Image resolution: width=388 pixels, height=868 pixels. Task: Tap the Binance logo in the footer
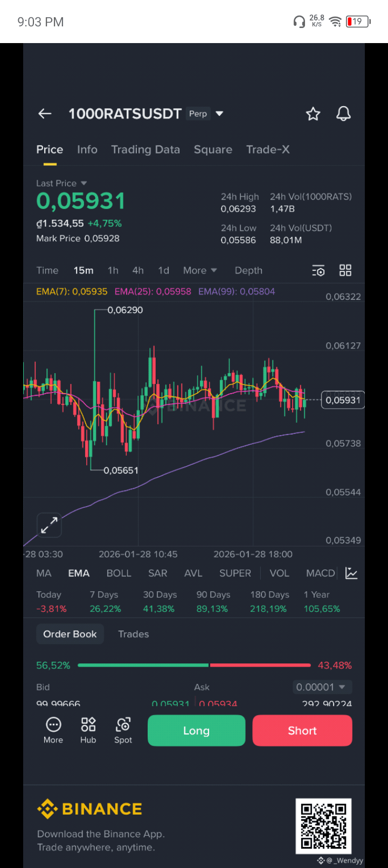[x=89, y=809]
